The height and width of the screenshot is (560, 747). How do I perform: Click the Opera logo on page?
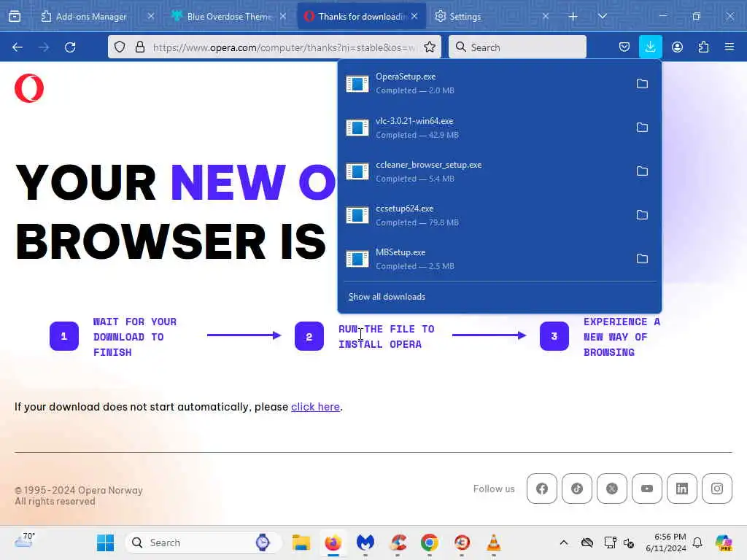click(29, 88)
